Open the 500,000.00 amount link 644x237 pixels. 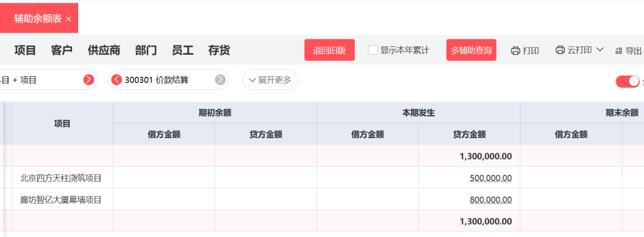pyautogui.click(x=491, y=178)
